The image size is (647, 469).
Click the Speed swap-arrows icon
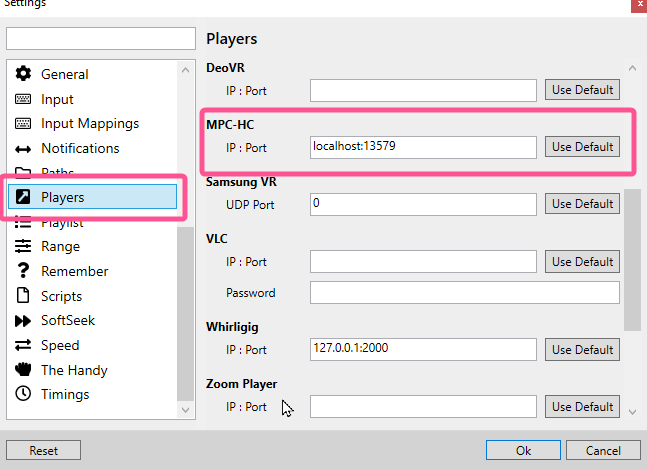(x=23, y=345)
